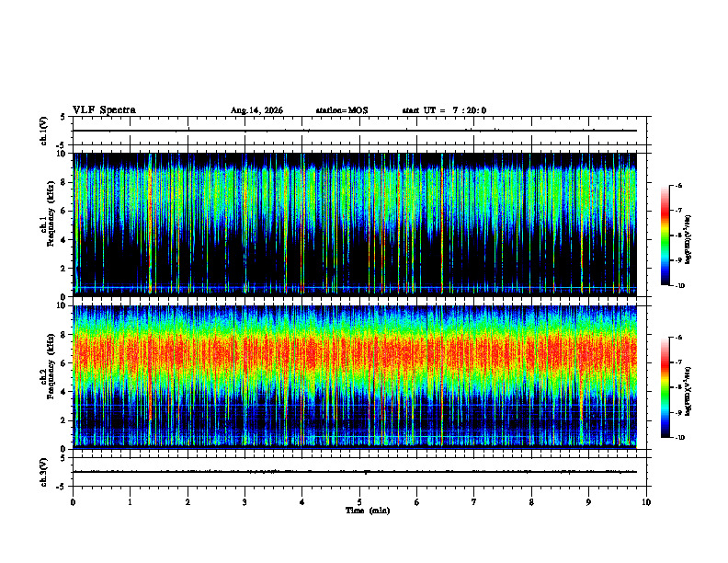Select the ch.2 color bar PSD unit label

click(688, 392)
